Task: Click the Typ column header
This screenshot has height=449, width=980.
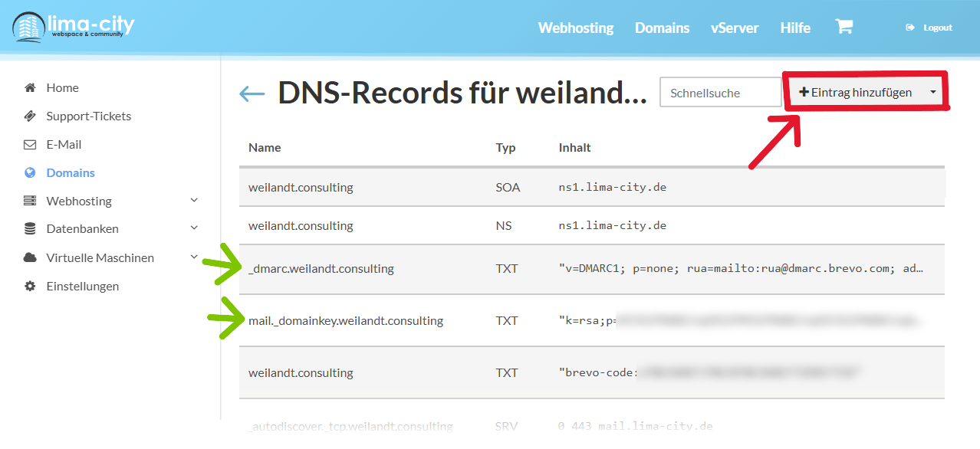Action: [x=505, y=147]
